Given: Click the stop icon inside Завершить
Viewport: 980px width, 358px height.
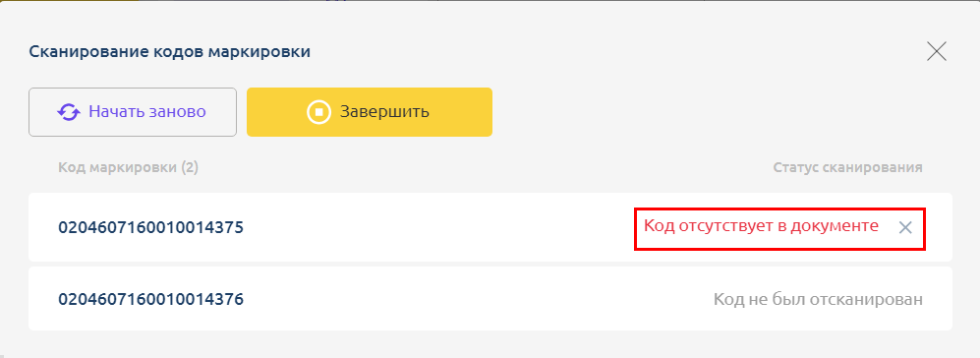Looking at the screenshot, I should click(318, 112).
